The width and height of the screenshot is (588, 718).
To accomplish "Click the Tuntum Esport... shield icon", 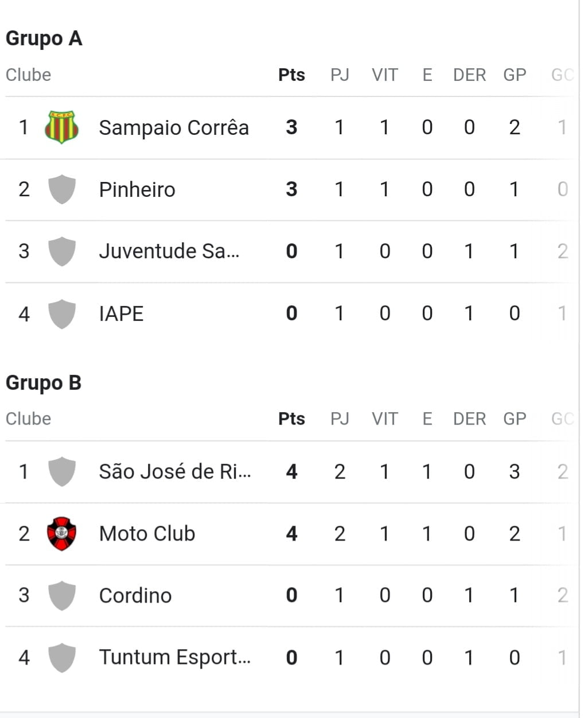I will 61,658.
